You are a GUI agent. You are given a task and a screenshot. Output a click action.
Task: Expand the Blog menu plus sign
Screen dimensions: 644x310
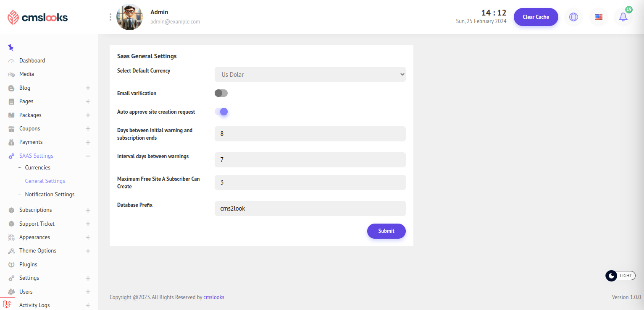(88, 88)
